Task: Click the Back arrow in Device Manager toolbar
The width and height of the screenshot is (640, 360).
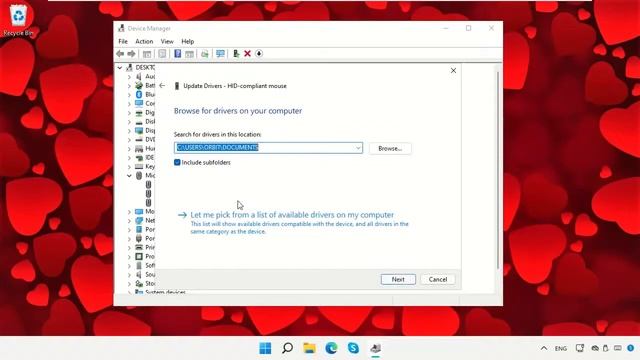Action: click(x=120, y=54)
